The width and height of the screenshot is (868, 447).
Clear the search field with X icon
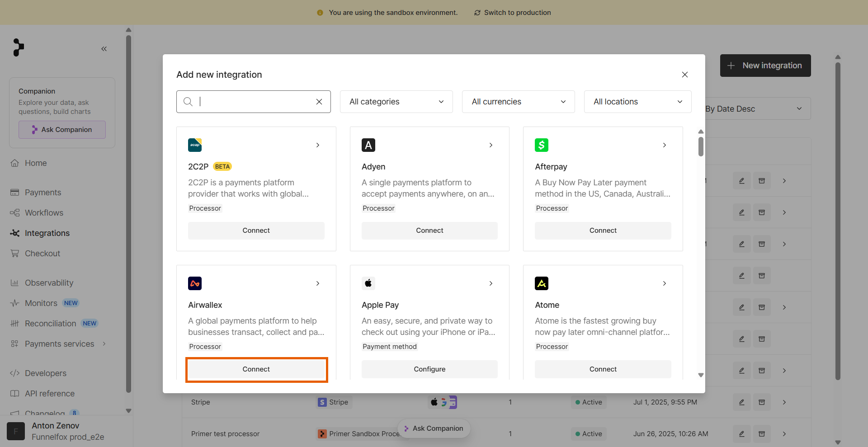click(x=319, y=102)
